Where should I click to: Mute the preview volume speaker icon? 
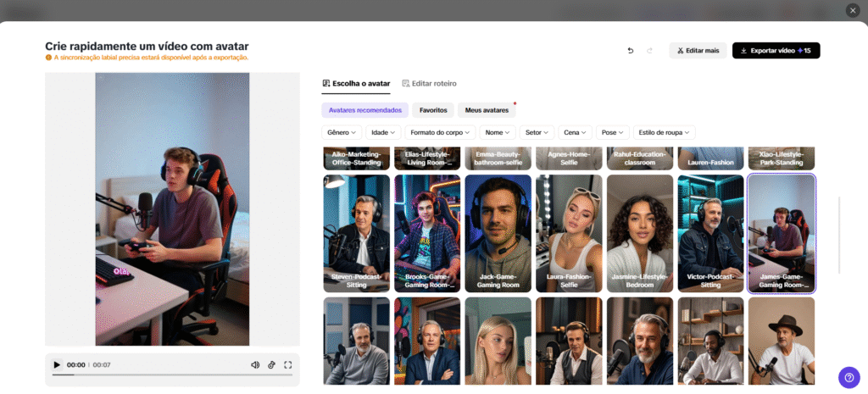tap(255, 364)
